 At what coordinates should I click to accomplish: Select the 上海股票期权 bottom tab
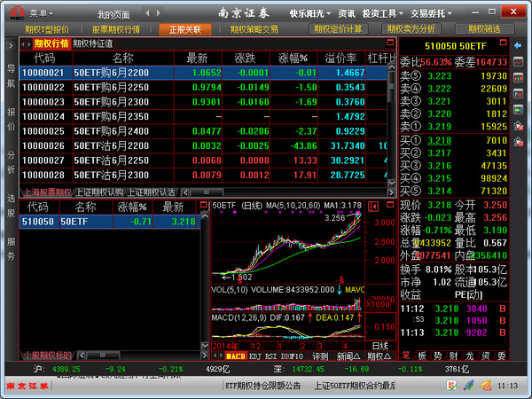pos(48,192)
